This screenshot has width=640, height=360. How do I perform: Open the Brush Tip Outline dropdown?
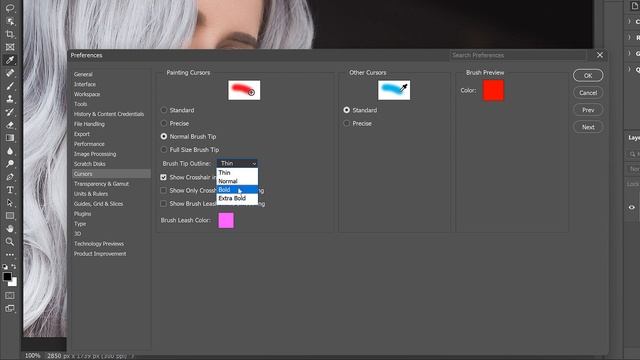[237, 163]
